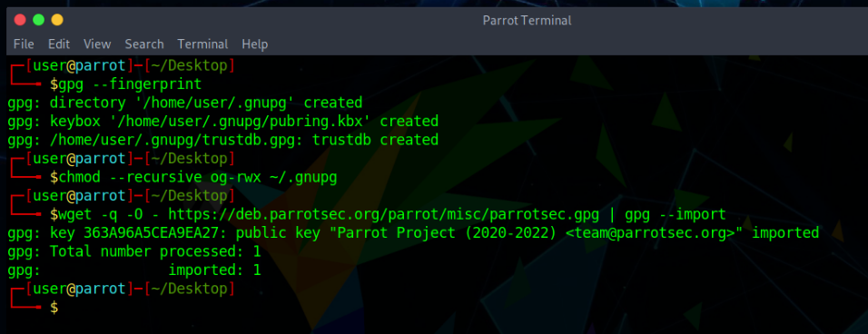The width and height of the screenshot is (868, 334).
Task: Open the File menu
Action: 24,44
